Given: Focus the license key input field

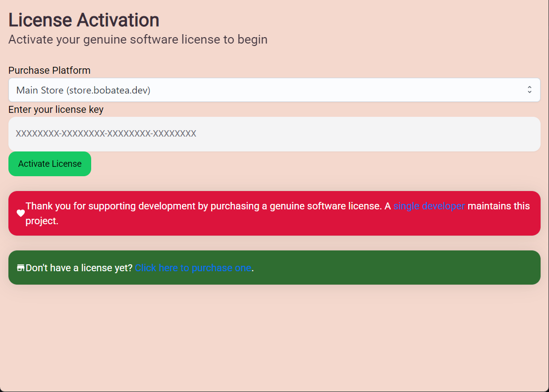Looking at the screenshot, I should pyautogui.click(x=274, y=134).
